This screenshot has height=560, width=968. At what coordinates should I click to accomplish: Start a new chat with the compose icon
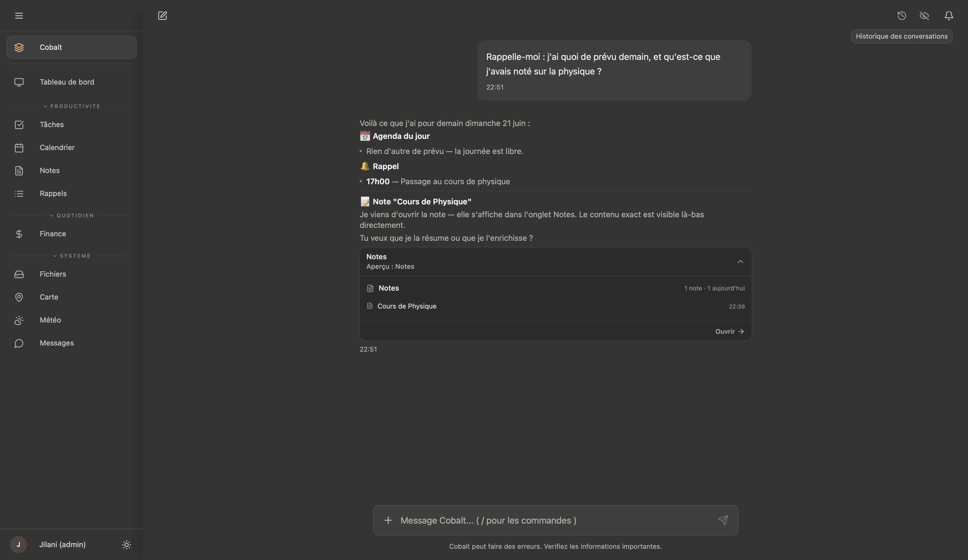(x=162, y=16)
